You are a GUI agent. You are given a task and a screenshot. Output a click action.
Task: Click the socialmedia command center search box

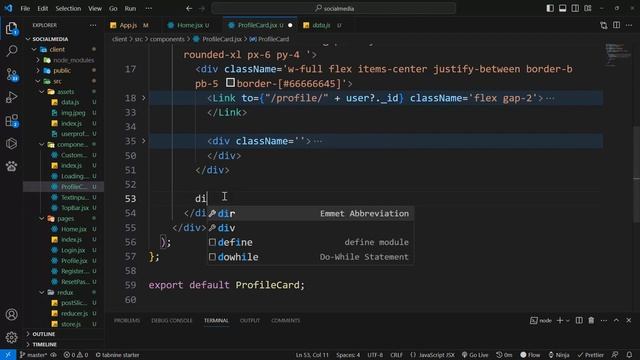333,8
